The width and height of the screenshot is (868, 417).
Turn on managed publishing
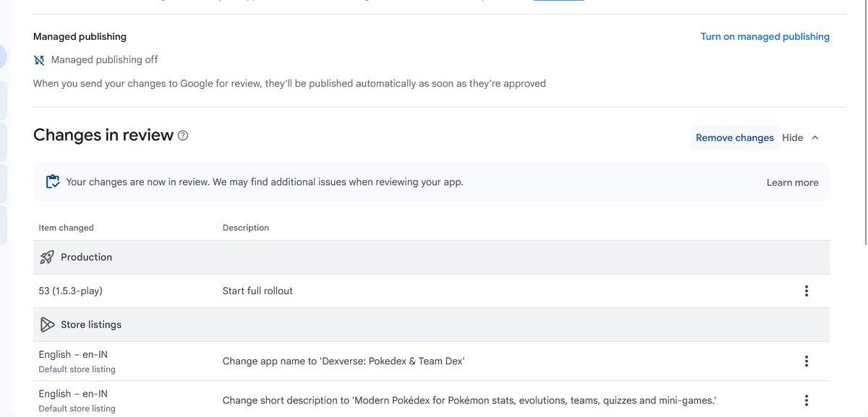coord(765,36)
